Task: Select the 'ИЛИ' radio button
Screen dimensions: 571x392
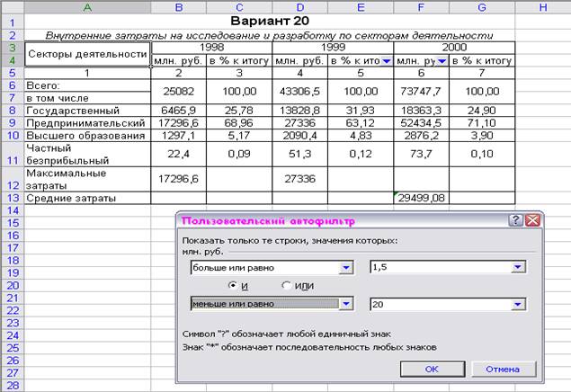Action: (287, 286)
